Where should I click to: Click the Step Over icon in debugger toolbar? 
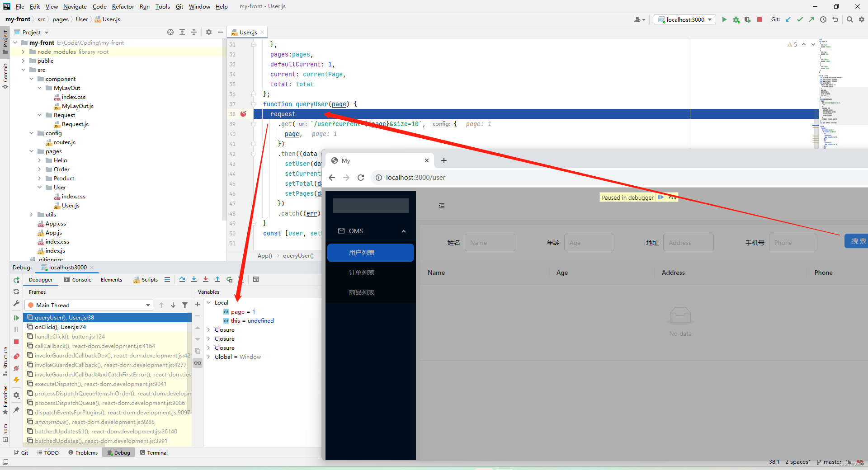pyautogui.click(x=182, y=279)
